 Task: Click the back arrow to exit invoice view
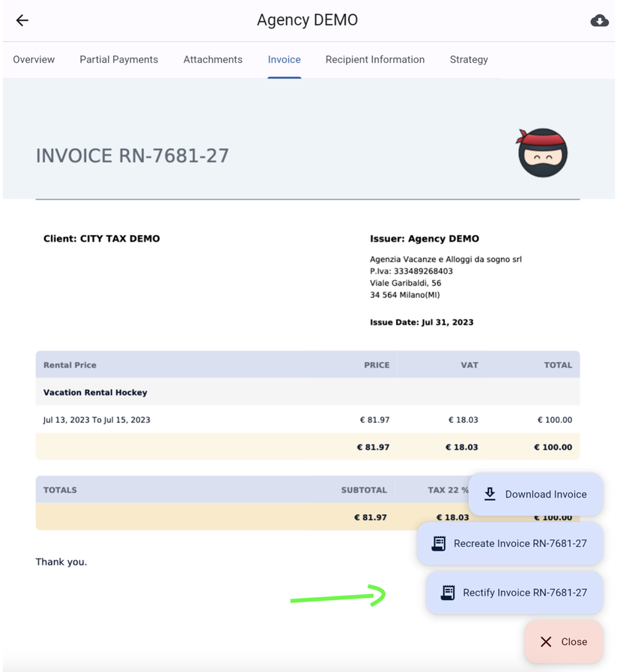[x=22, y=20]
